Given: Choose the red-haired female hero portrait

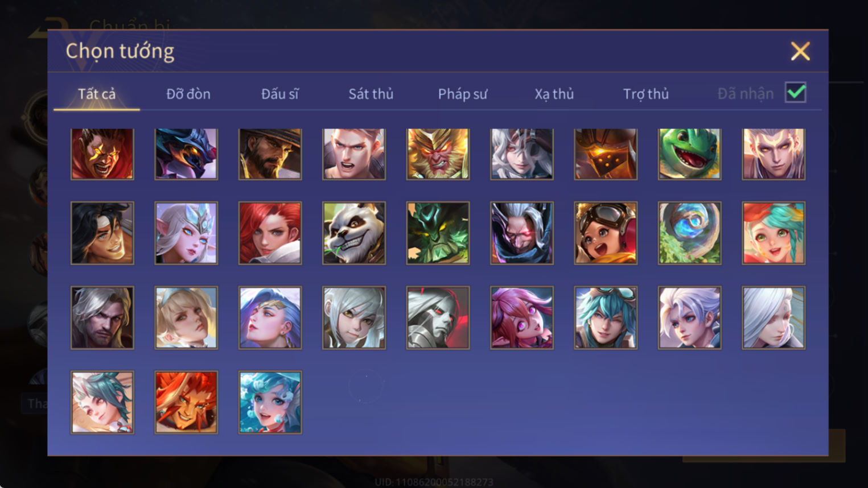Looking at the screenshot, I should (x=270, y=233).
